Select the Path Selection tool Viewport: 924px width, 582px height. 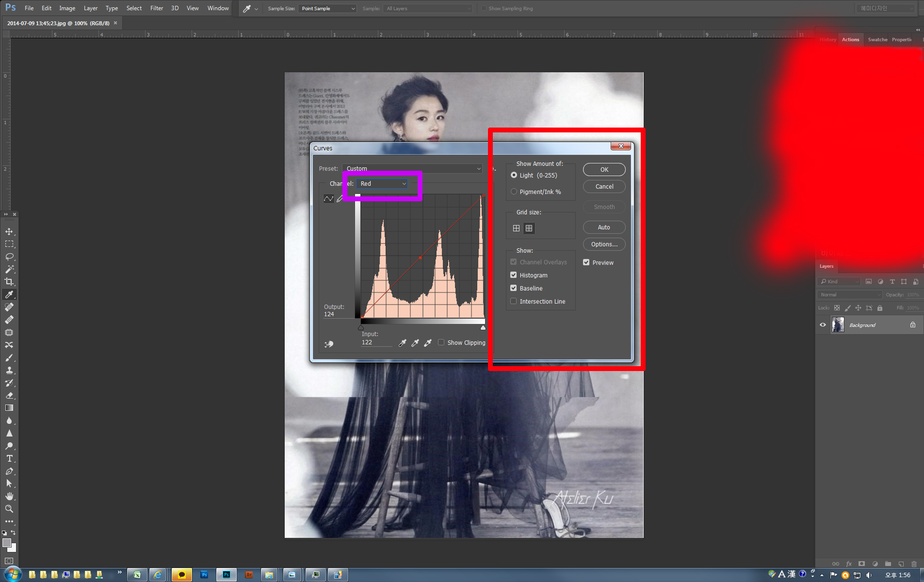pyautogui.click(x=9, y=484)
